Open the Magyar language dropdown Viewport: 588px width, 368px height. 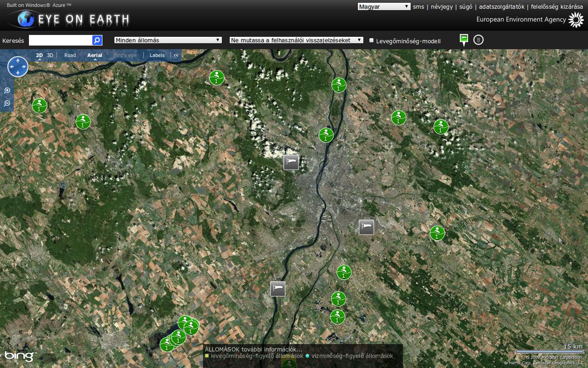pyautogui.click(x=384, y=6)
